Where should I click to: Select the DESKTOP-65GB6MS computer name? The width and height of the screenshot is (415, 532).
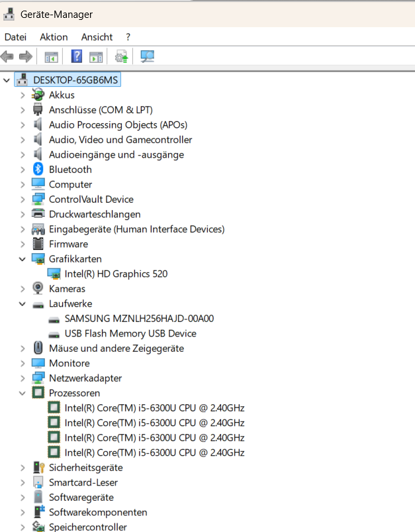click(75, 80)
